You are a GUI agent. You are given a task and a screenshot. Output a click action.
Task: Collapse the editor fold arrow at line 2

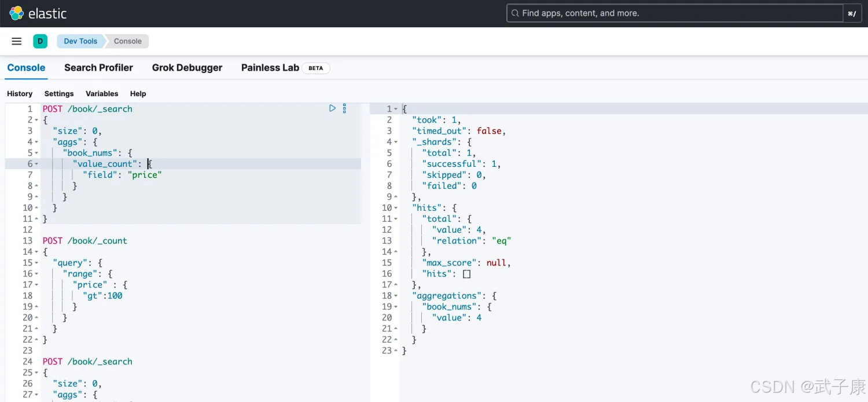(x=37, y=120)
